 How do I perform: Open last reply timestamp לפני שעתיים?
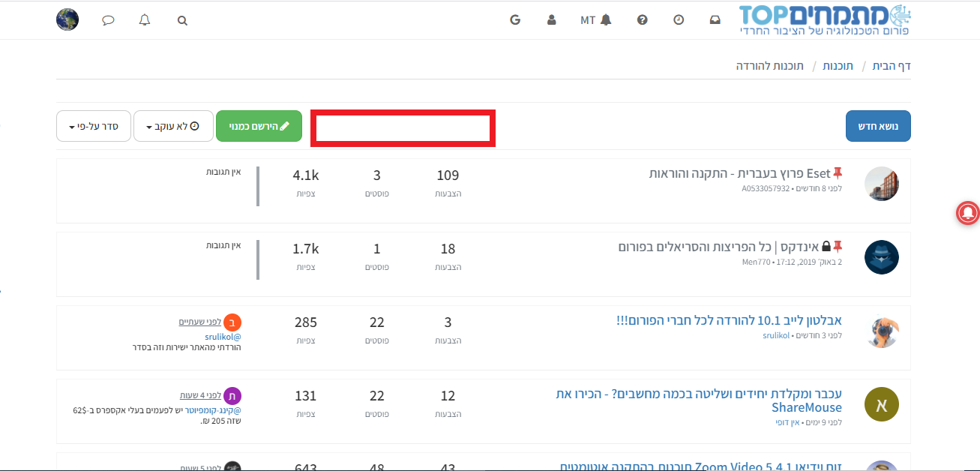point(199,322)
